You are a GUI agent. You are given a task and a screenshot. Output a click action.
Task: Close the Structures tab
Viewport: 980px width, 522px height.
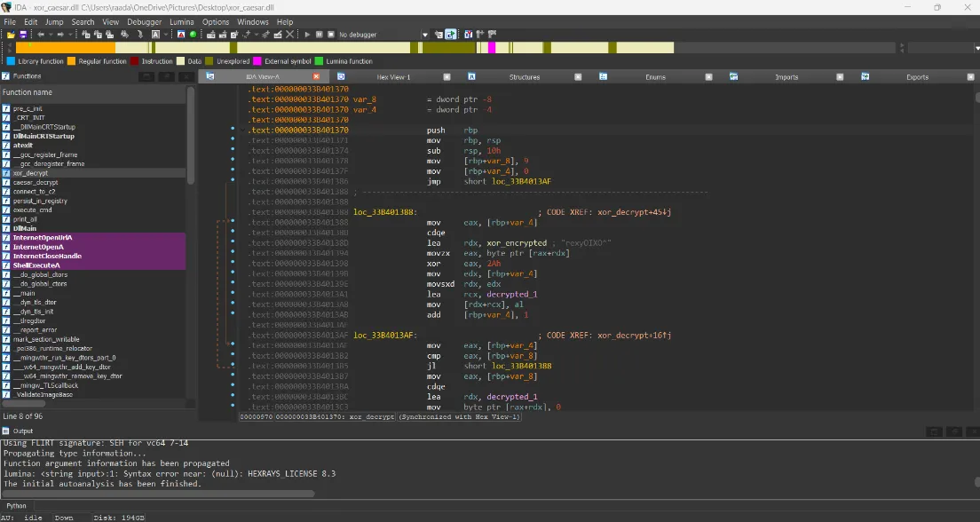tap(578, 77)
